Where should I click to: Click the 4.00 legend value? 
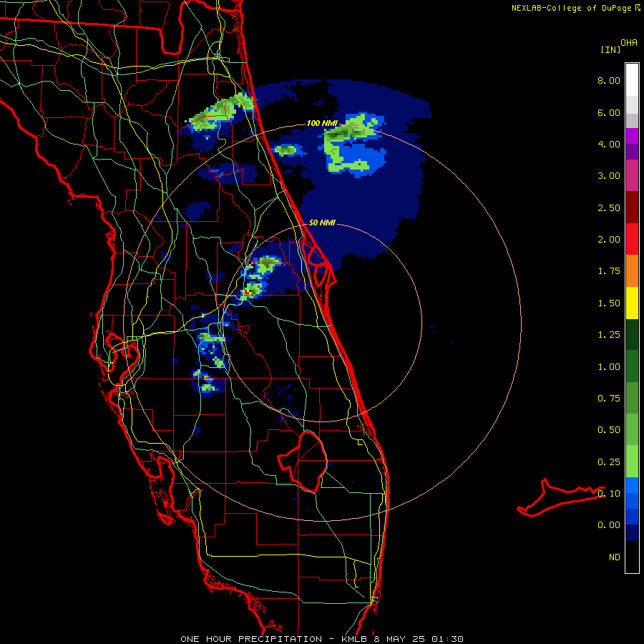tap(609, 144)
